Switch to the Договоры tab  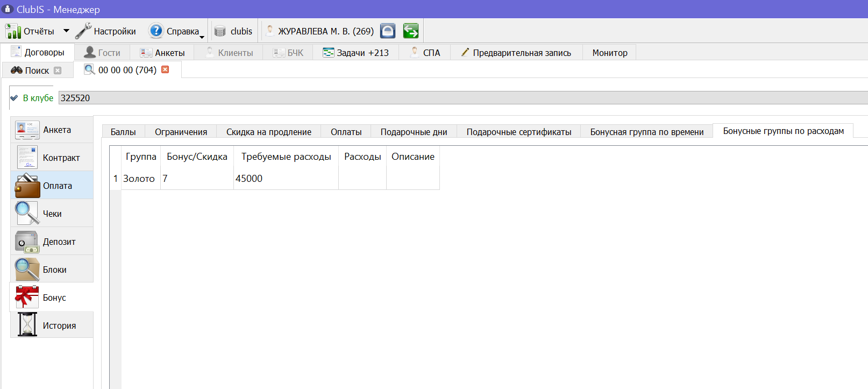click(38, 52)
